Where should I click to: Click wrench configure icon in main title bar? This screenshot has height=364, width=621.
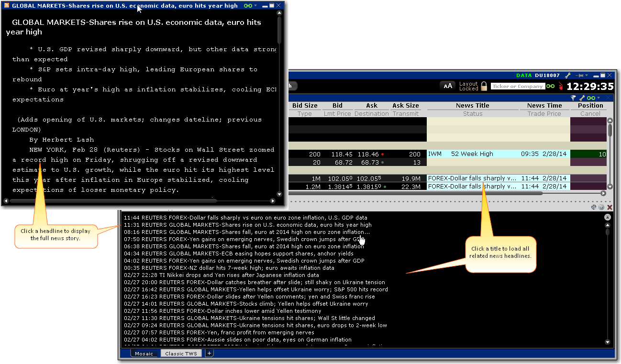[x=568, y=75]
